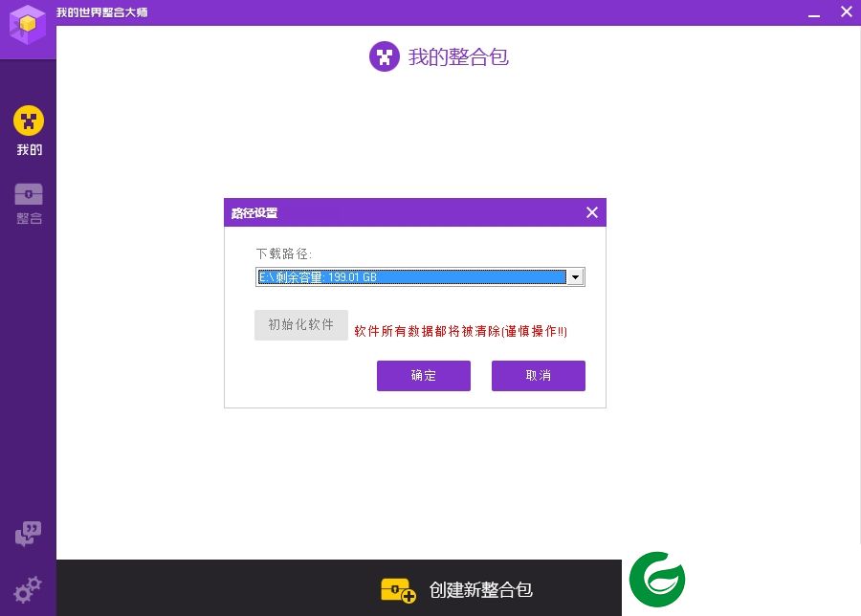Click the 我的世界整合大师 window title
The width and height of the screenshot is (861, 616).
pyautogui.click(x=102, y=12)
